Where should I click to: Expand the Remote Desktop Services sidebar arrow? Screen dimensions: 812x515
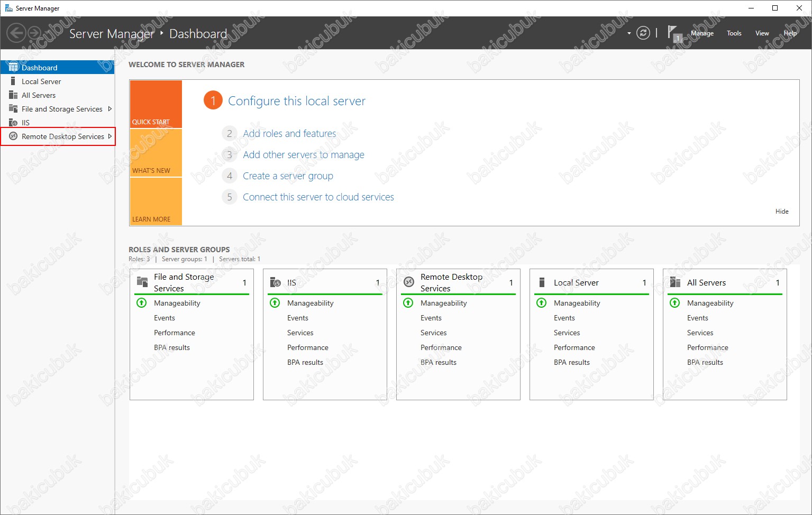coord(110,136)
